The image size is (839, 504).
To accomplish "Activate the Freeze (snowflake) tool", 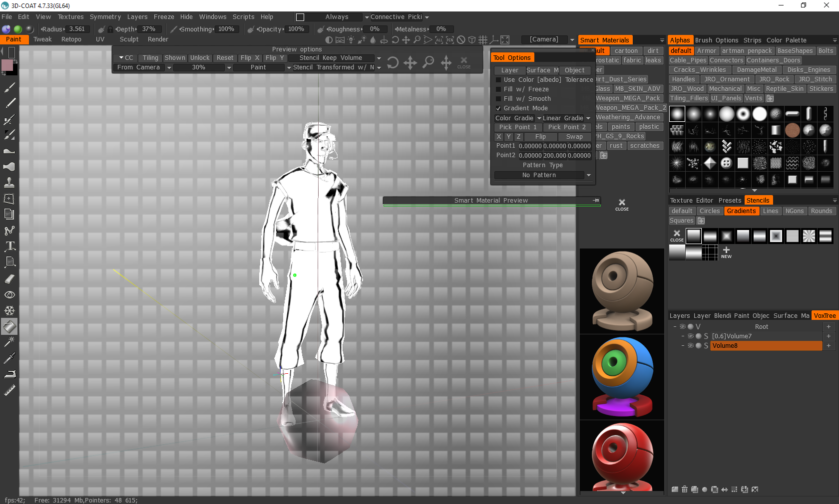I will coord(9,310).
